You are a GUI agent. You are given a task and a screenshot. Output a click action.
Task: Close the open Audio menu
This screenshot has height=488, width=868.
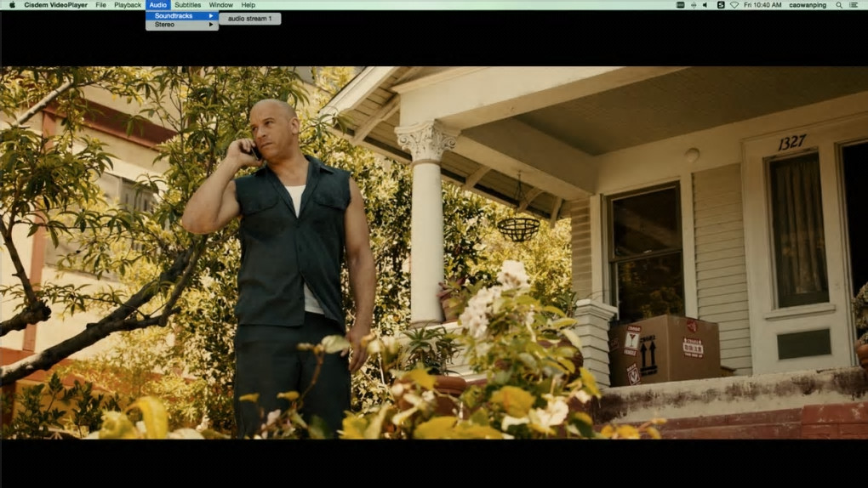pos(157,5)
